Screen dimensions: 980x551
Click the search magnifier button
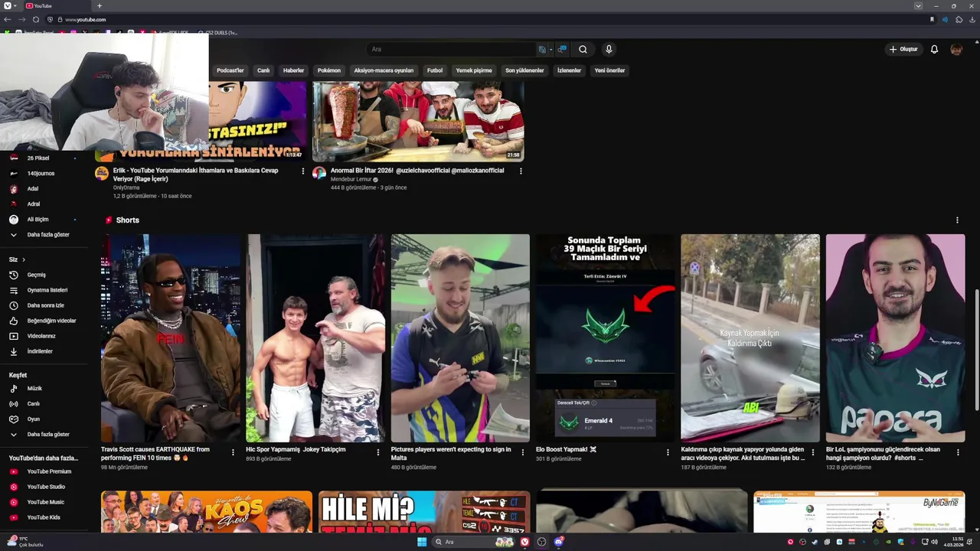[x=583, y=49]
